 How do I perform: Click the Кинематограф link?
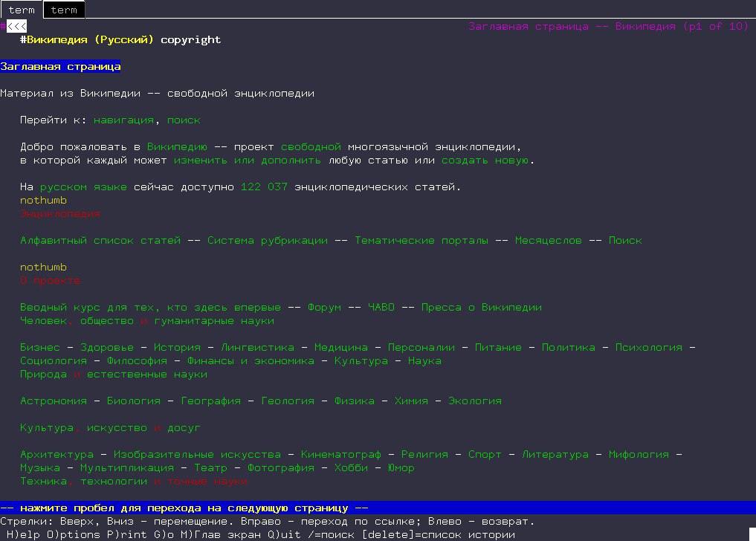(x=341, y=454)
